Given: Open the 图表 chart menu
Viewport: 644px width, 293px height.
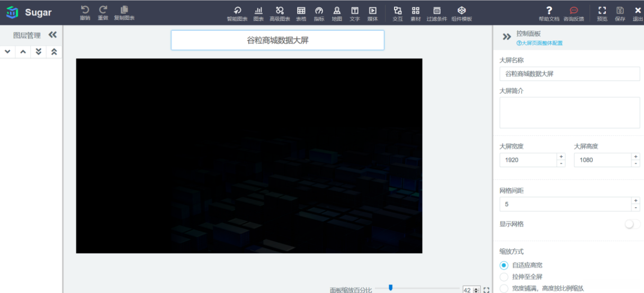Looking at the screenshot, I should tap(258, 14).
